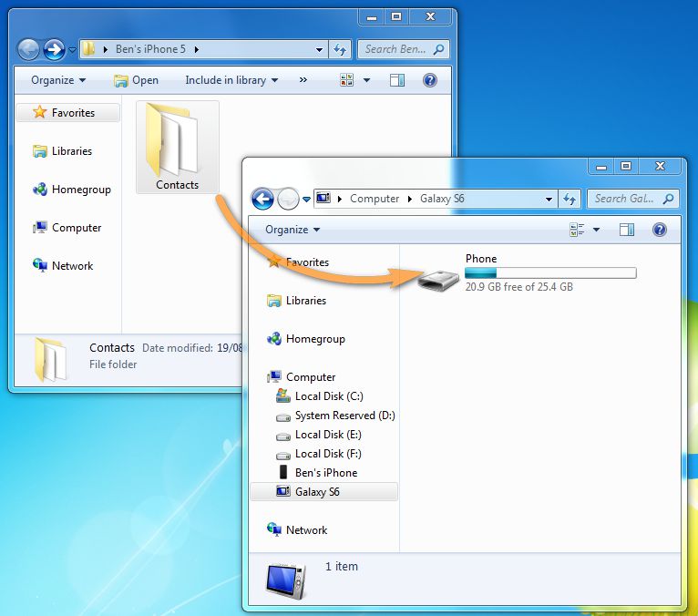Select the Phone storage drive icon
The height and width of the screenshot is (616, 698).
pos(438,280)
